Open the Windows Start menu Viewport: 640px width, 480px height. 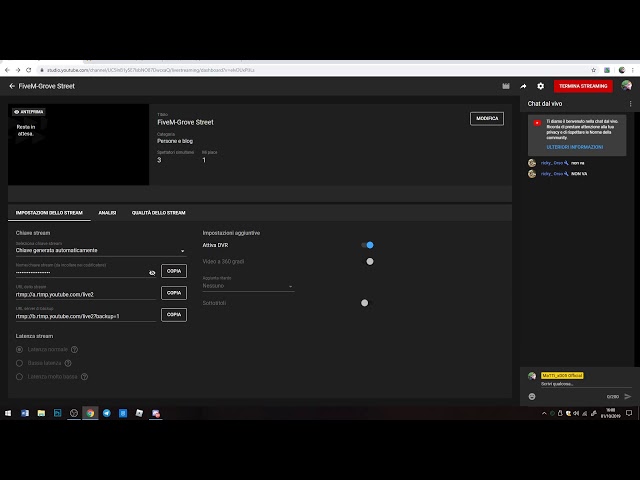[8, 413]
